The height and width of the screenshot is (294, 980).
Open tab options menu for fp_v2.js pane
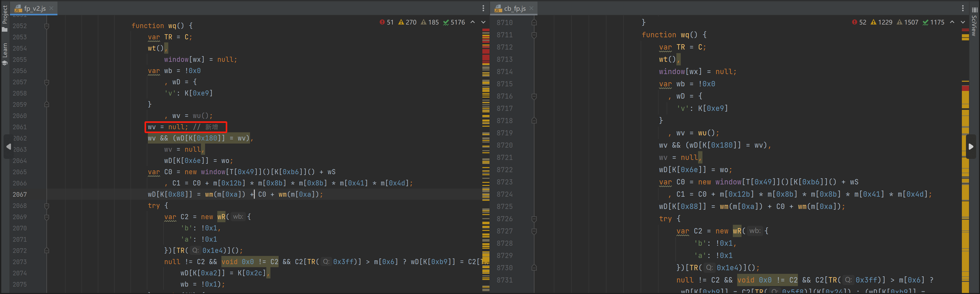[x=483, y=8]
